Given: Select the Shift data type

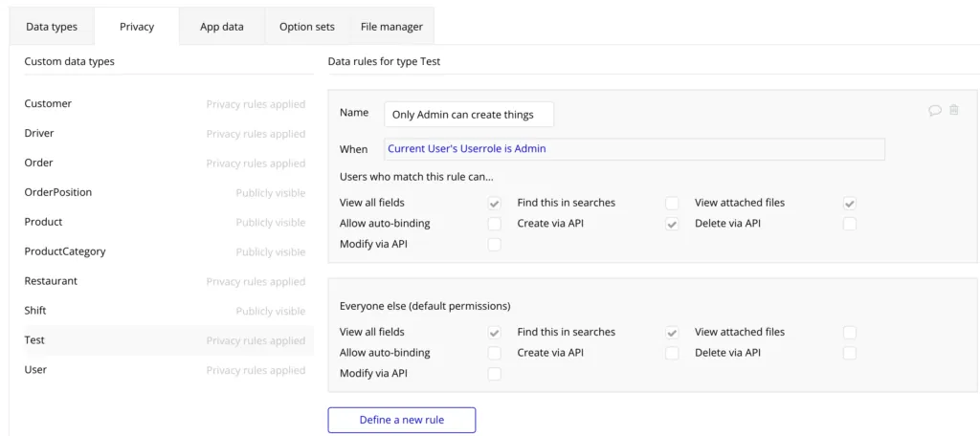Looking at the screenshot, I should 168,311.
